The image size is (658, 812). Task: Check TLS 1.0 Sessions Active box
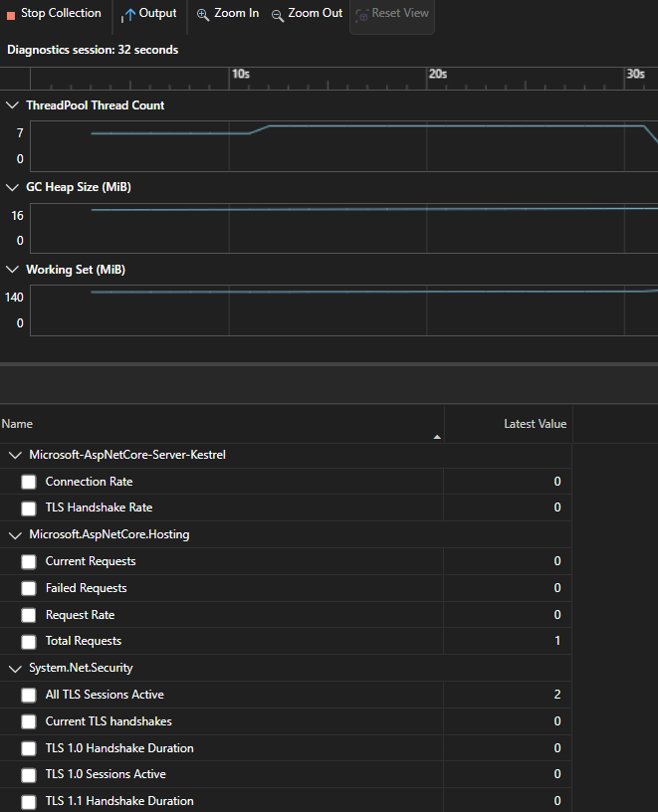[x=29, y=775]
